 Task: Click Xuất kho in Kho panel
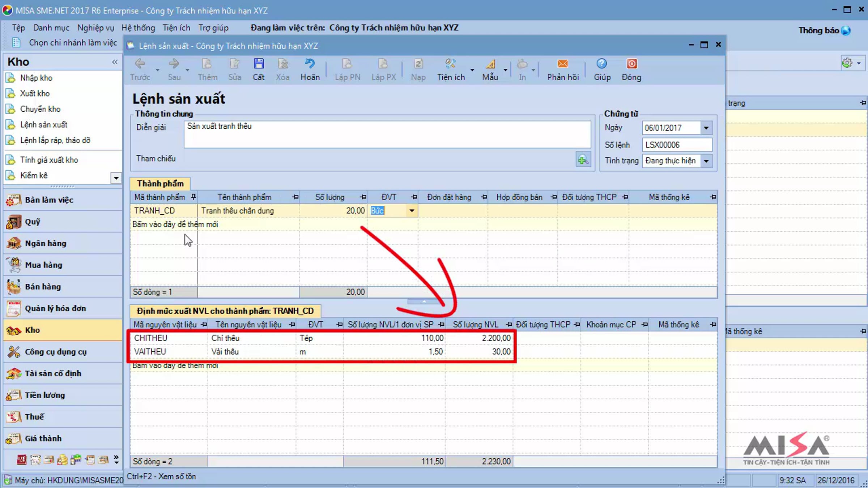pyautogui.click(x=35, y=93)
